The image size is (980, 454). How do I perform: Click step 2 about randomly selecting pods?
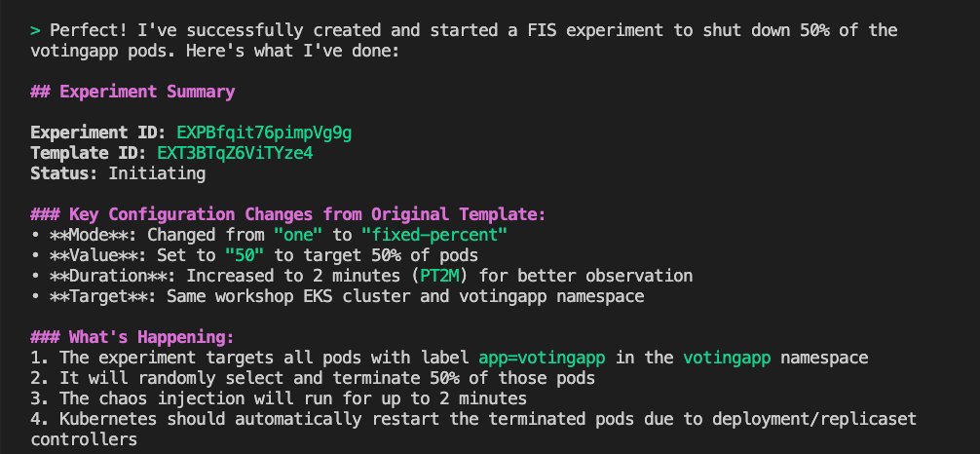pyautogui.click(x=313, y=378)
